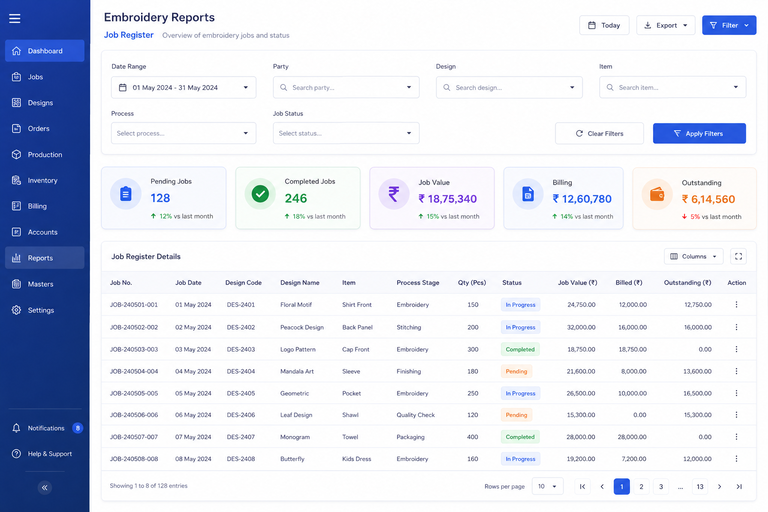Go to previous page arrow

click(x=602, y=487)
